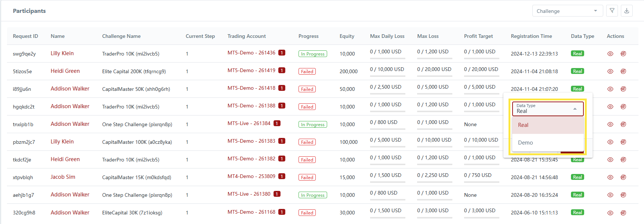Click eye icon in swg9qe2y row
This screenshot has height=224, width=644.
(610, 54)
